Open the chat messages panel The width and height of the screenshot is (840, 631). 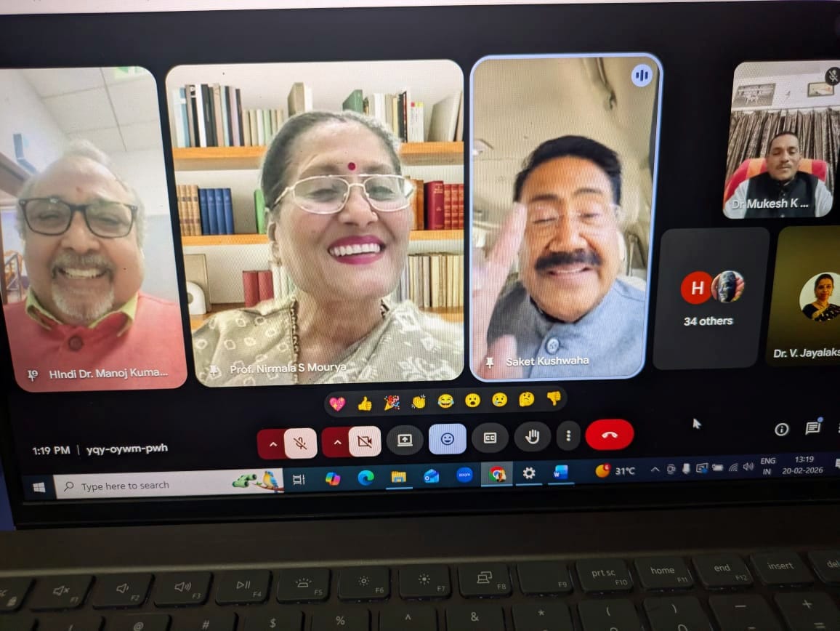[813, 428]
